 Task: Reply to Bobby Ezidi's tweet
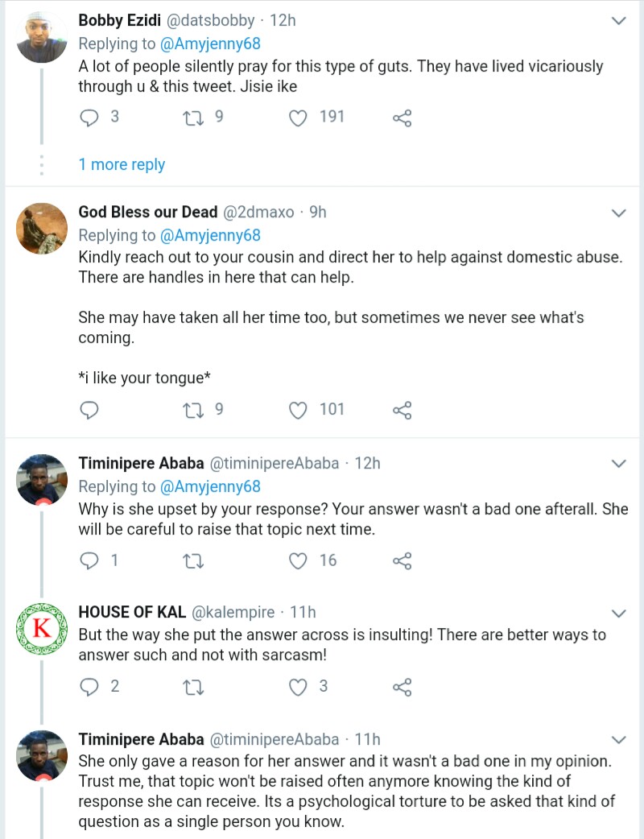pos(89,118)
